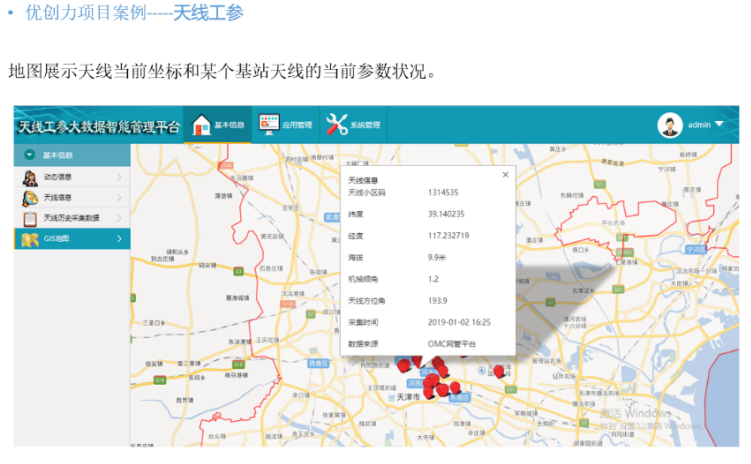Click the timestamp 2019-01-02 16:25
This screenshot has width=751, height=464.
(x=459, y=322)
